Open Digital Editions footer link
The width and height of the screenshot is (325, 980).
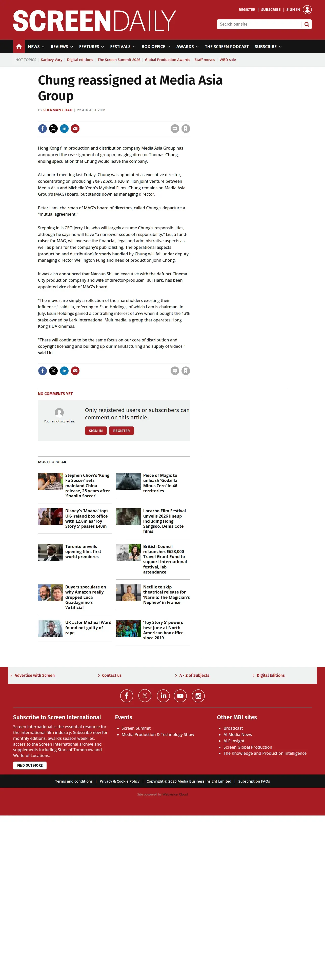(x=271, y=675)
